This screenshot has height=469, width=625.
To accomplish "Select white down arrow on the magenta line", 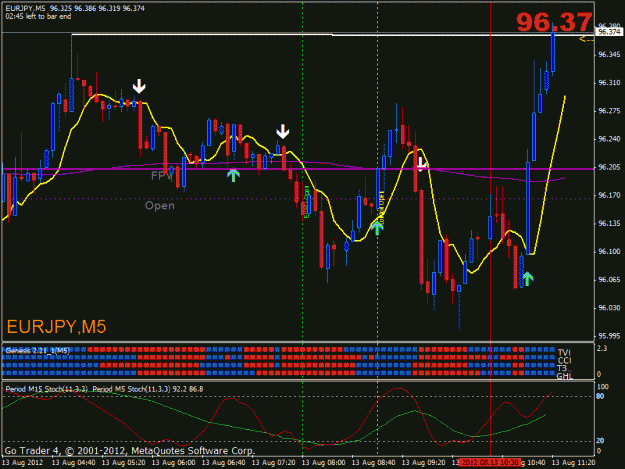I will click(421, 164).
